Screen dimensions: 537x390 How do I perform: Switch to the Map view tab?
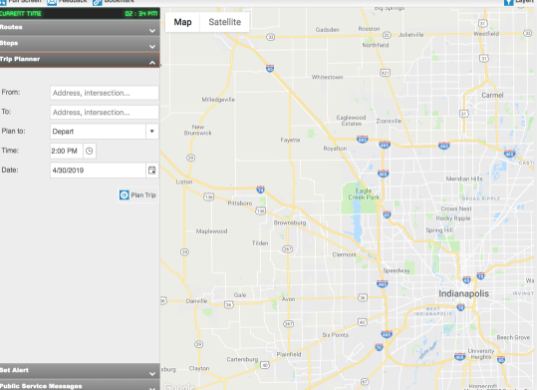[x=183, y=22]
